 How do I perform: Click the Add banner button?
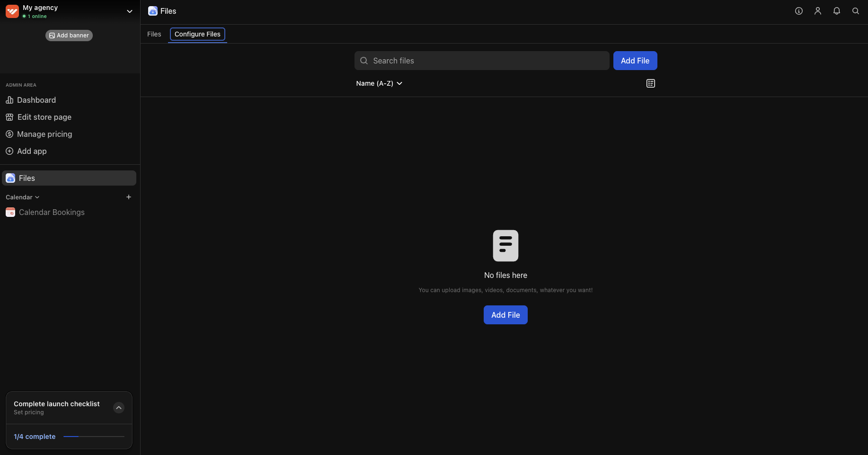pos(69,35)
